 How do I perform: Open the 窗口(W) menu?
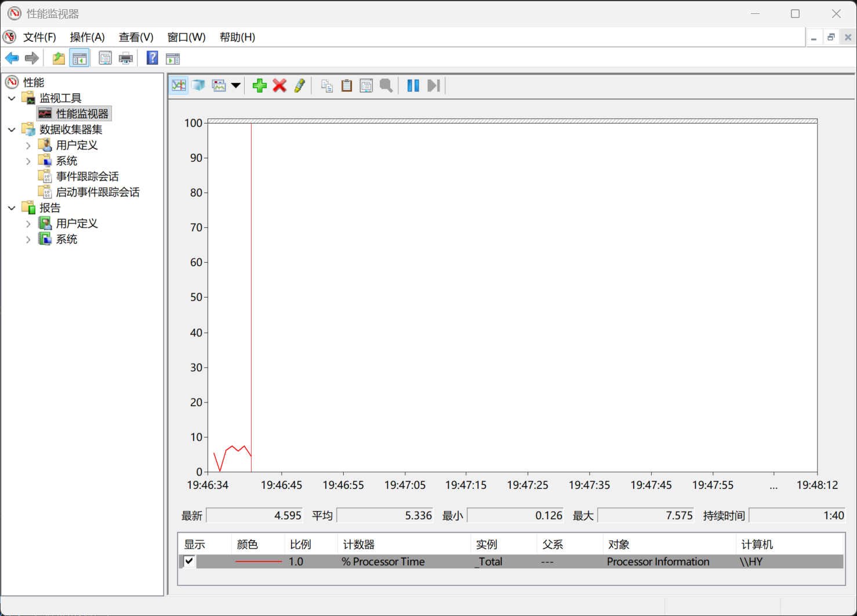[186, 37]
